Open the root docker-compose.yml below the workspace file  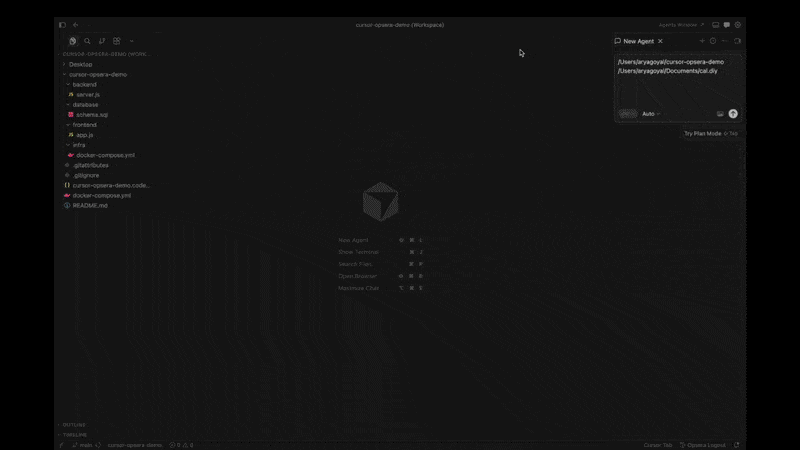coord(102,195)
